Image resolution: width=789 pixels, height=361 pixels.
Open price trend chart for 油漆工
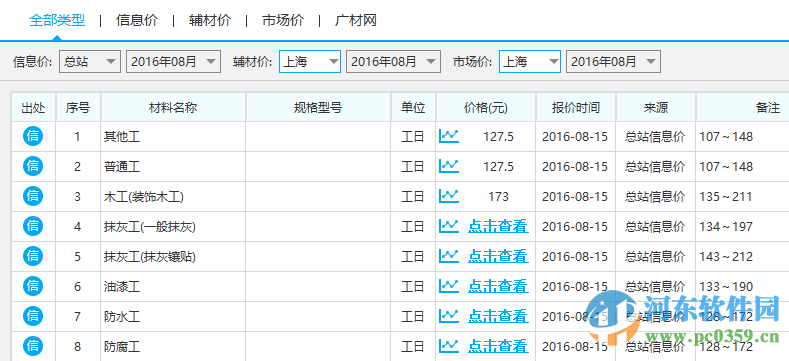pyautogui.click(x=449, y=286)
